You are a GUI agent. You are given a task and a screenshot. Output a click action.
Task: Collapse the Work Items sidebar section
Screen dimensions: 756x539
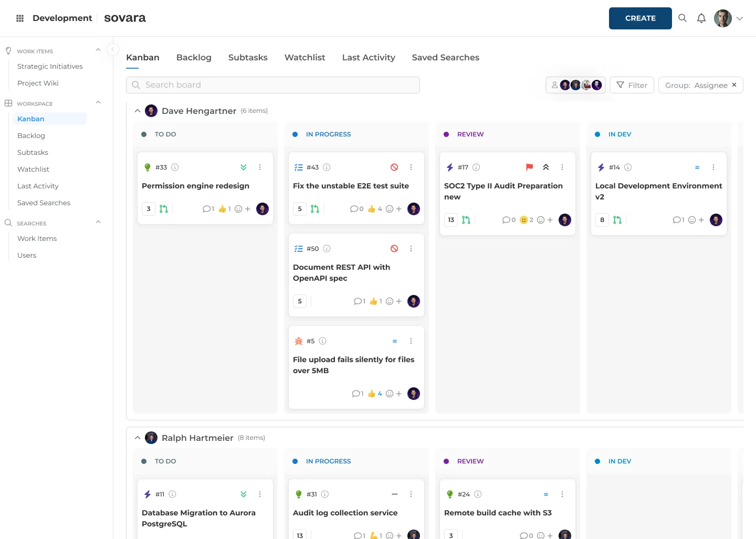tap(98, 50)
